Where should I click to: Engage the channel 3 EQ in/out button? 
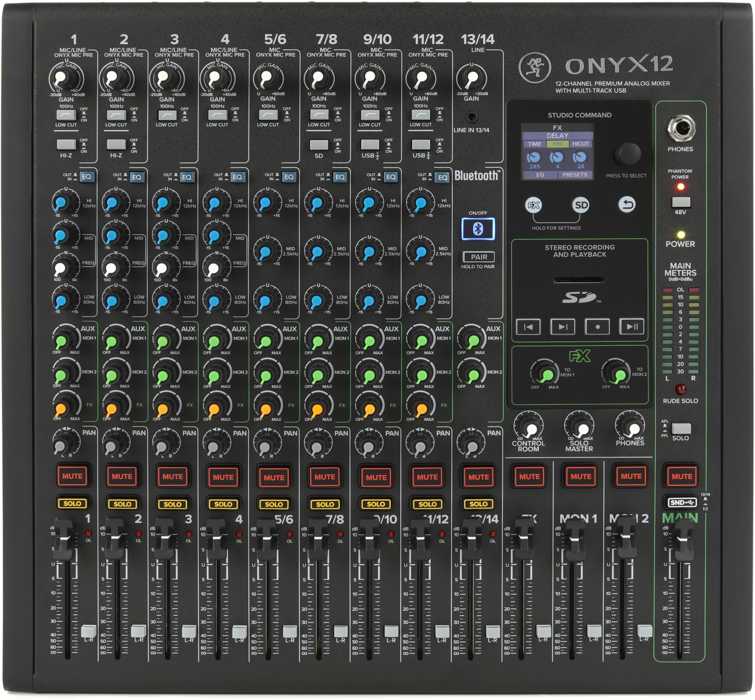point(187,177)
